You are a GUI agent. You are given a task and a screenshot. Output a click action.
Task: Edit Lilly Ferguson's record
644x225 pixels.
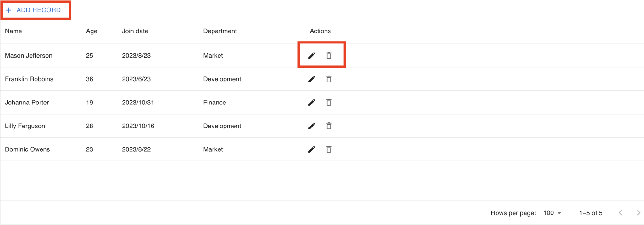pyautogui.click(x=312, y=126)
